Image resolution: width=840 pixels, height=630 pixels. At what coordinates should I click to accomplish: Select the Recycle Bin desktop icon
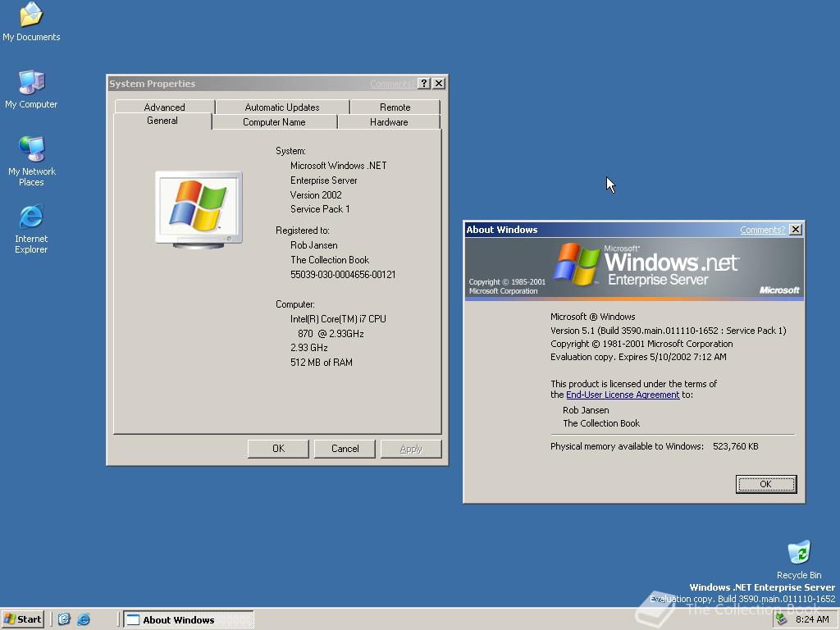point(799,559)
